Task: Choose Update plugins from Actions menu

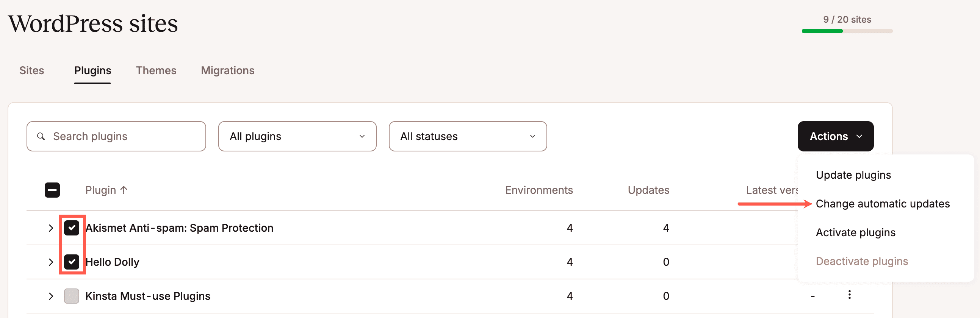Action: click(x=853, y=175)
